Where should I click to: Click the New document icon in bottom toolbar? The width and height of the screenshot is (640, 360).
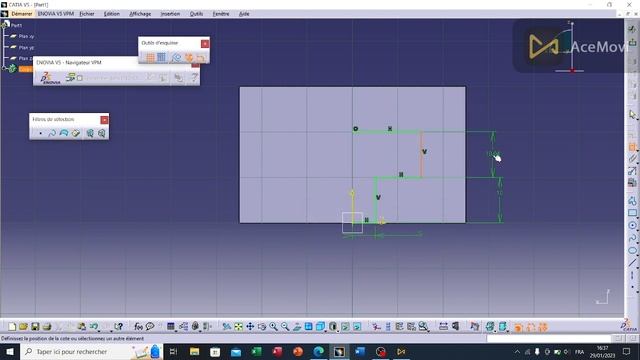pos(12,327)
